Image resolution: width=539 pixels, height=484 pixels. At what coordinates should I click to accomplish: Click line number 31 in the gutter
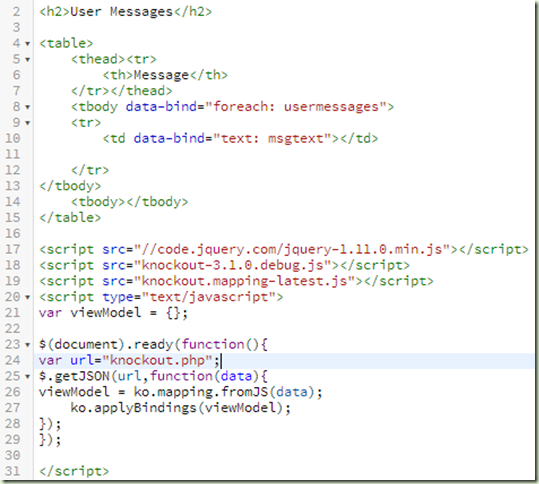13,471
